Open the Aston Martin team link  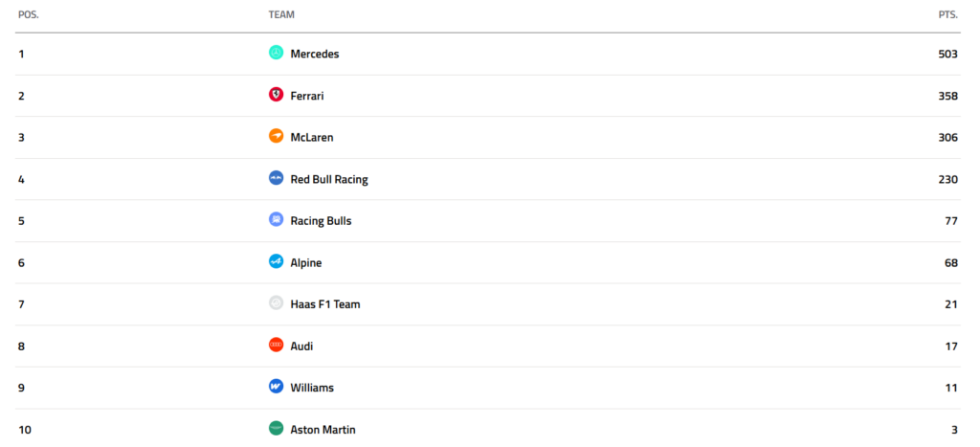point(323,430)
